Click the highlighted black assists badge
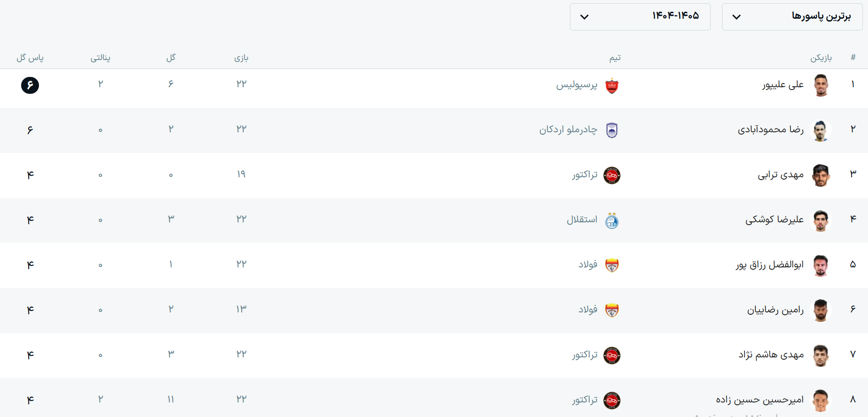Image resolution: width=868 pixels, height=417 pixels. [x=30, y=85]
